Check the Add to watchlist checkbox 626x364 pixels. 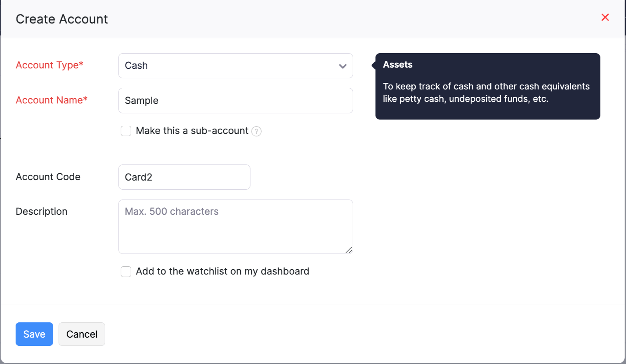tap(126, 272)
